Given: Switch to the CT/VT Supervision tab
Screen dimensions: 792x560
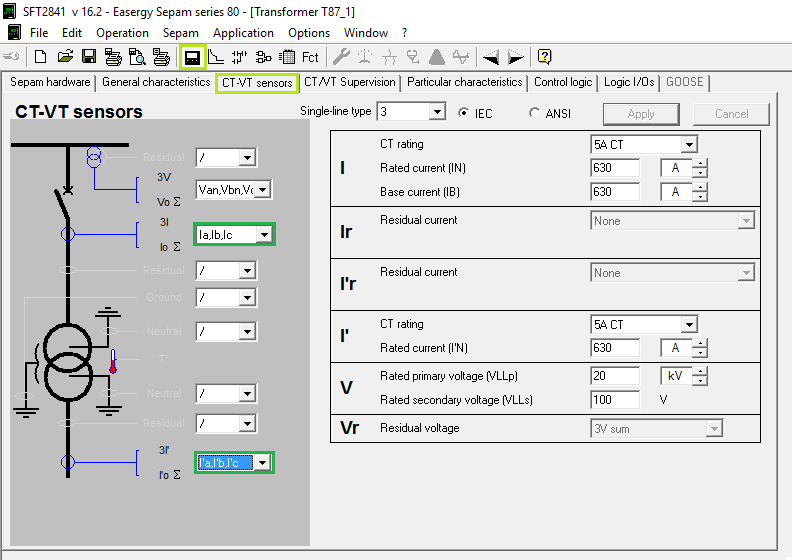Looking at the screenshot, I should 350,82.
